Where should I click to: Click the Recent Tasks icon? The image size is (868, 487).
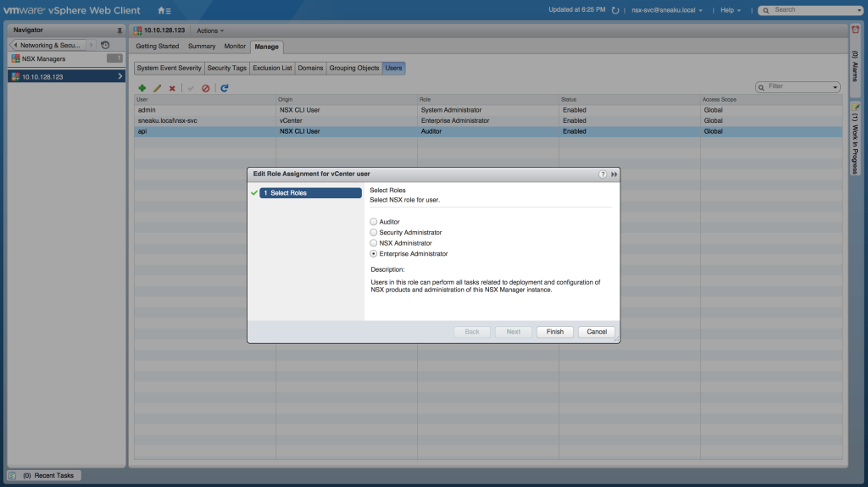pyautogui.click(x=13, y=475)
